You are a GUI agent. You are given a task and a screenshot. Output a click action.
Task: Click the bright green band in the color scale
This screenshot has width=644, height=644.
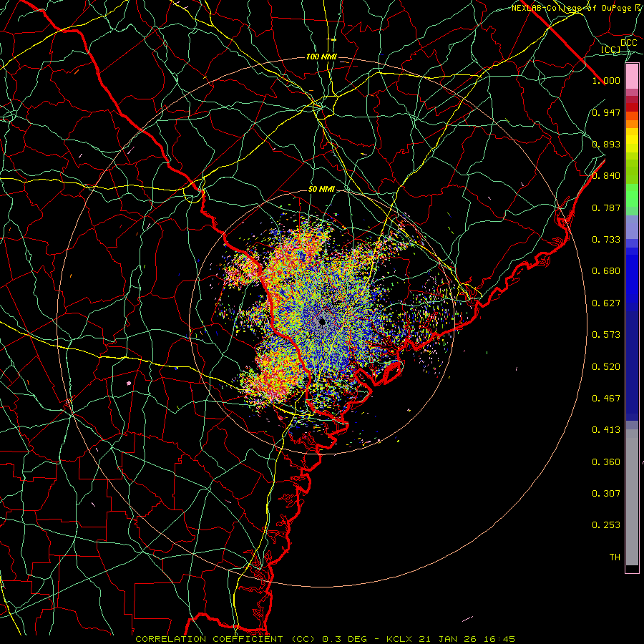(632, 195)
